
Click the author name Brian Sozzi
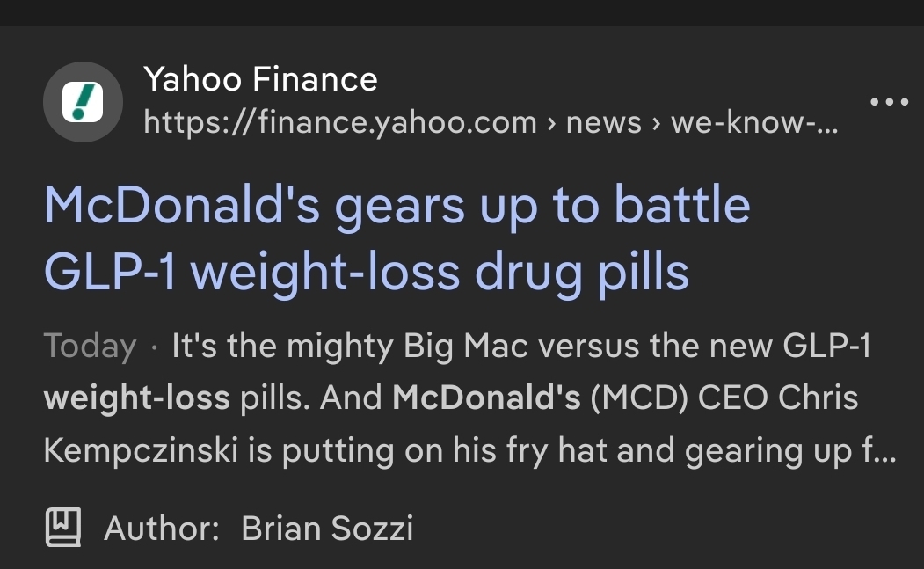pos(327,529)
